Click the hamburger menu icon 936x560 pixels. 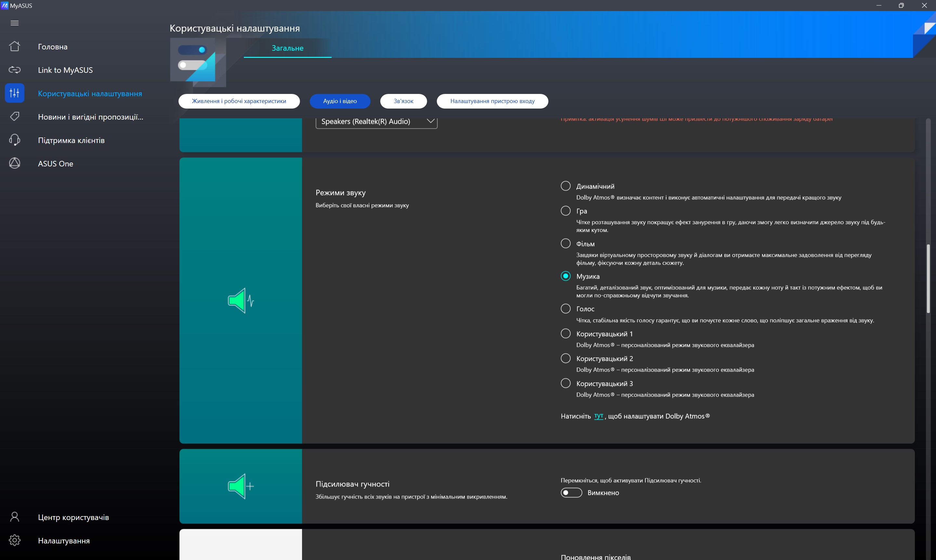pos(14,23)
